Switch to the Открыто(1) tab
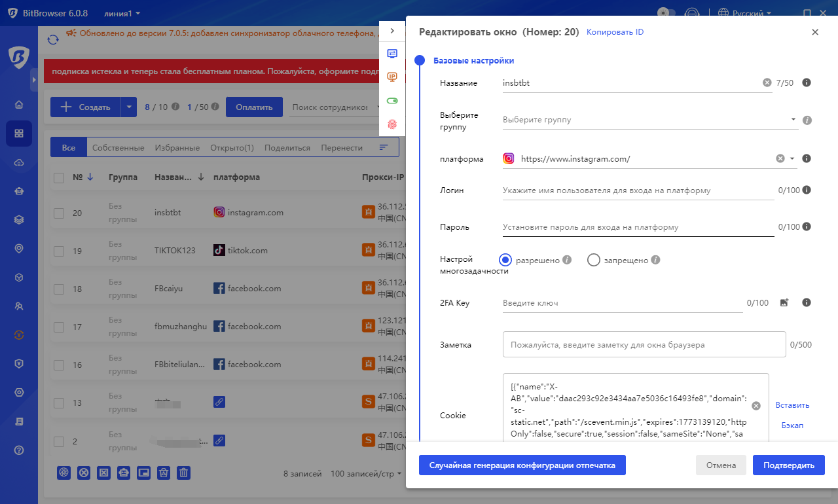This screenshot has height=504, width=838. click(232, 148)
